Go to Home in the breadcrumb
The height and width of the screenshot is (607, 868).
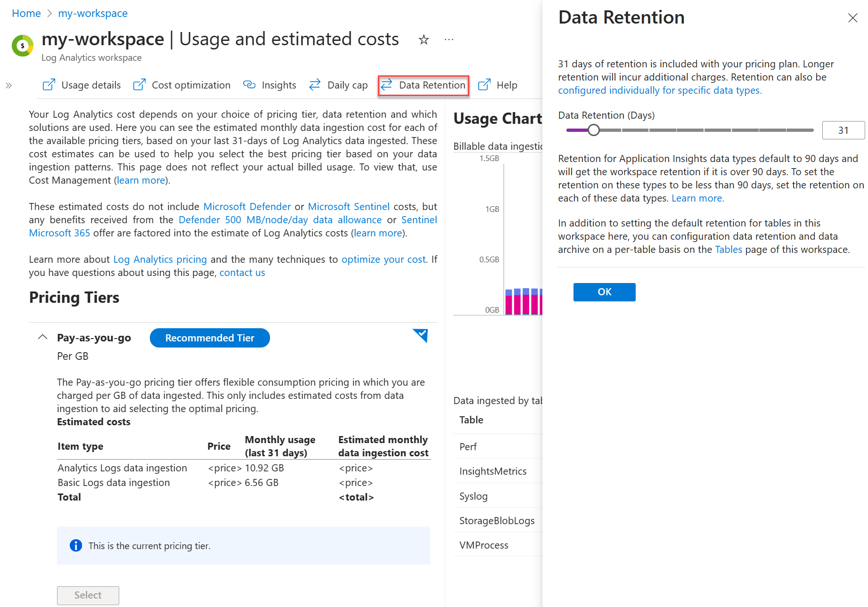tap(26, 13)
